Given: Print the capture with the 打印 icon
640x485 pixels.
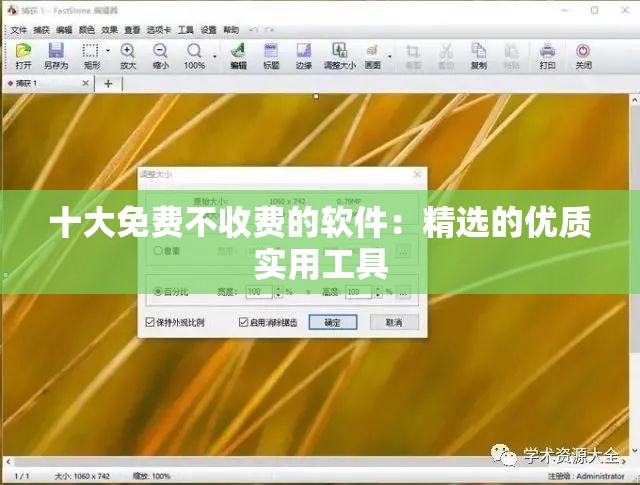Looking at the screenshot, I should point(547,56).
